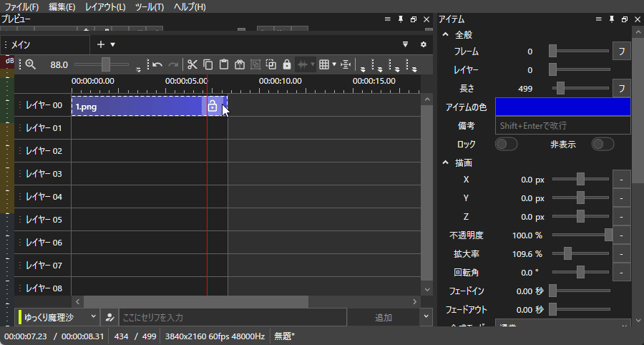644x345 pixels.
Task: Float the アイテム panel window
Action: pyautogui.click(x=625, y=19)
